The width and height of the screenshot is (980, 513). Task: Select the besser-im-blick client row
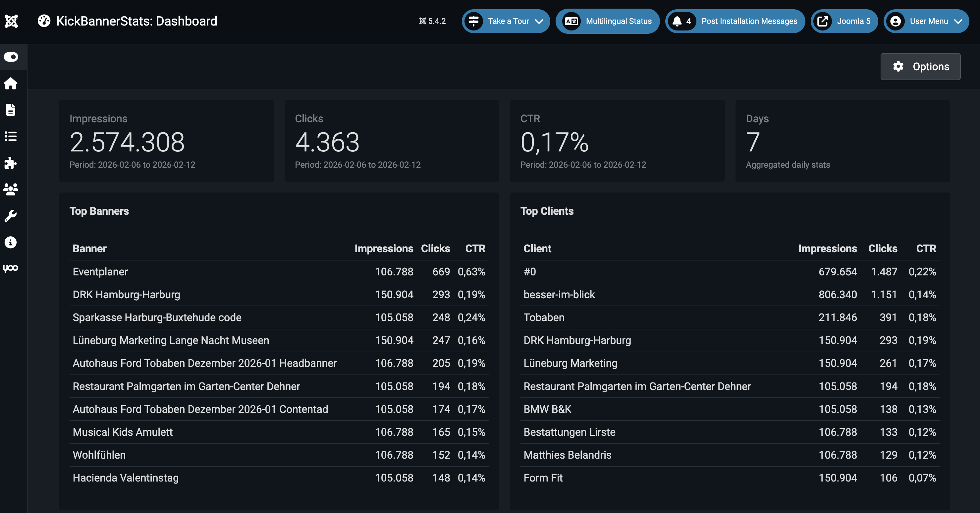click(559, 294)
